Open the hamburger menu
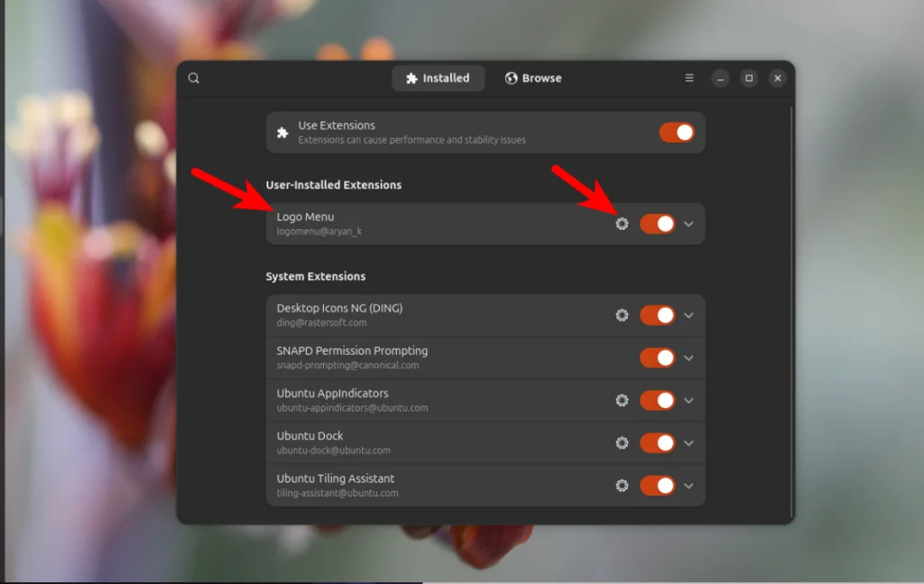 (x=689, y=78)
